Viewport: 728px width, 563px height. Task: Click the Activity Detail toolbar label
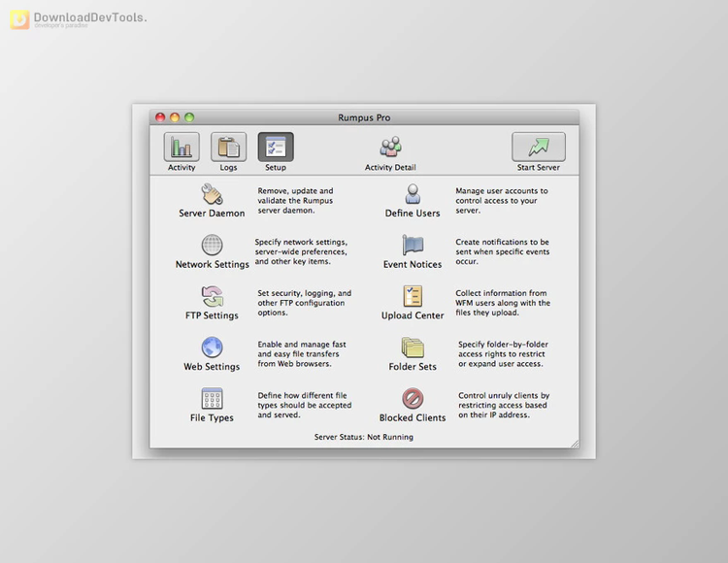[390, 167]
